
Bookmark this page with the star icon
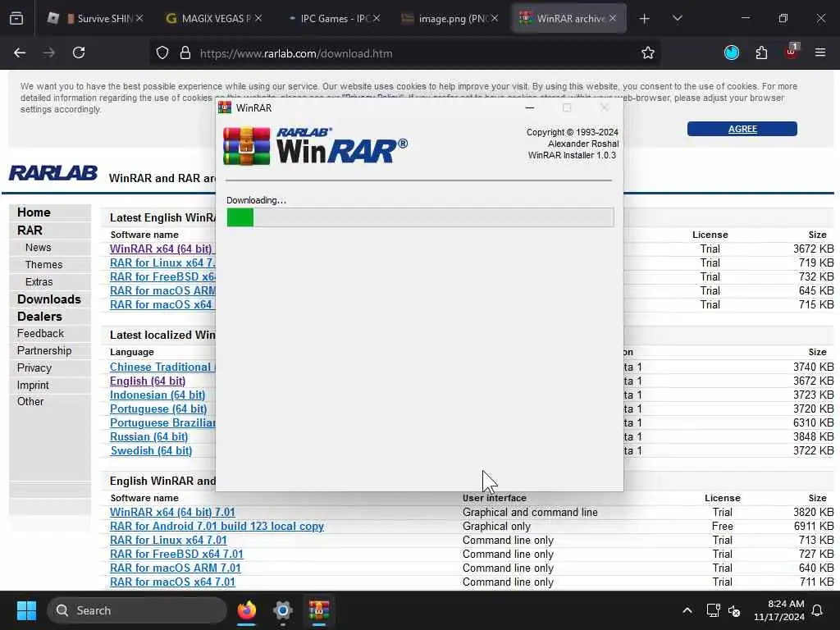click(x=648, y=53)
